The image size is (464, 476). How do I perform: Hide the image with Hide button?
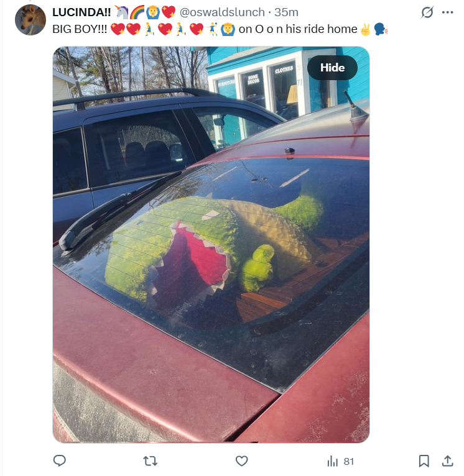tap(332, 68)
